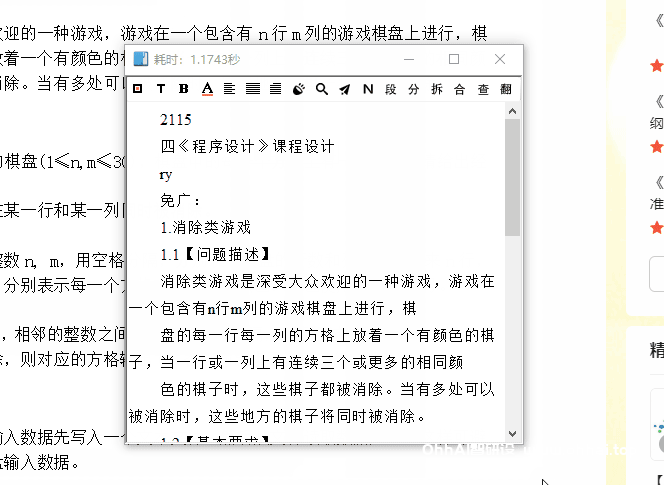This screenshot has width=664, height=485.
Task: Click the 段 paragraph button
Action: click(391, 89)
